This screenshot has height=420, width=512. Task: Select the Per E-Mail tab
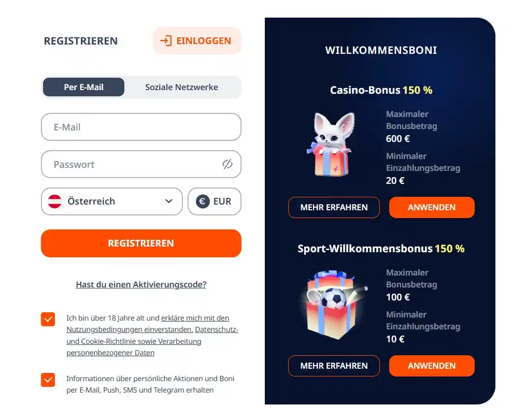(x=83, y=87)
